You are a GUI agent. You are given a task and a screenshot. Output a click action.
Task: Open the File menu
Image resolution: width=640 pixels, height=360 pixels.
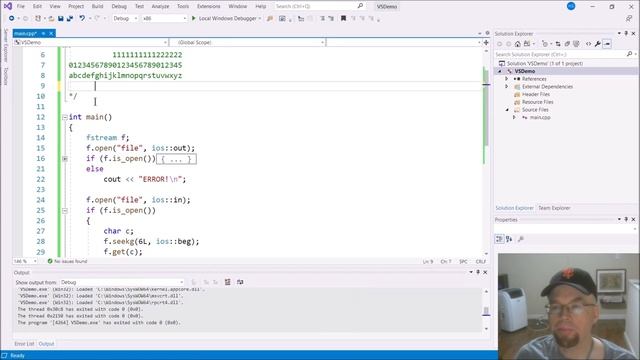tap(20, 6)
